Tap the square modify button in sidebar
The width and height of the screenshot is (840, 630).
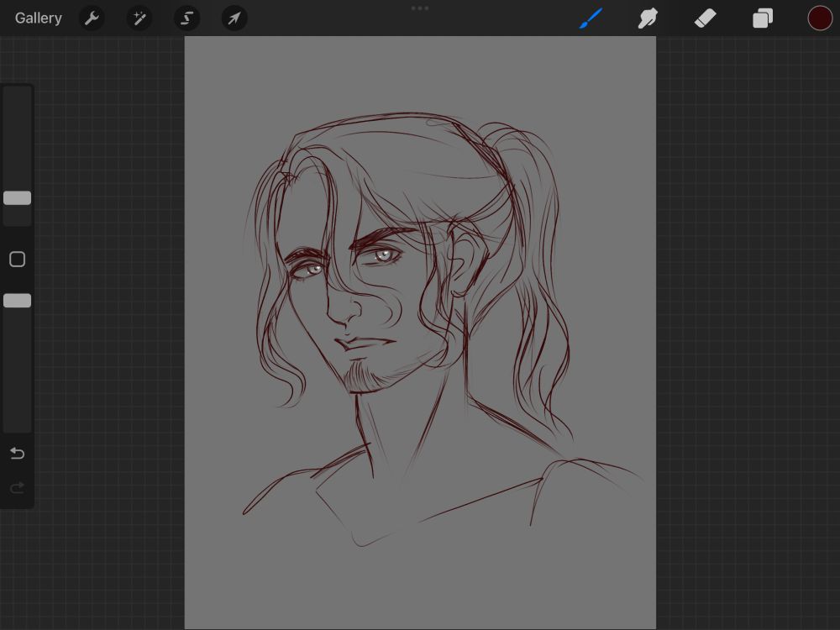pos(17,260)
